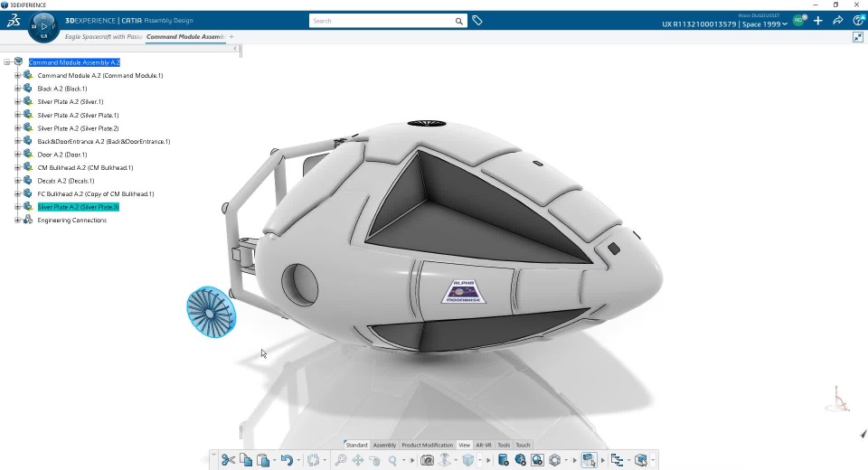Click the Cut scissors icon

[228, 460]
